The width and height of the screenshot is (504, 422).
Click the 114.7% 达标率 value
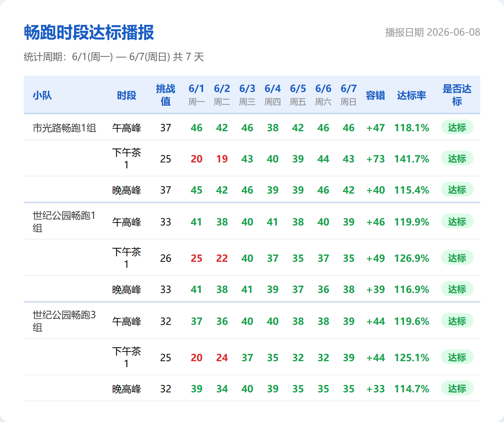[412, 389]
